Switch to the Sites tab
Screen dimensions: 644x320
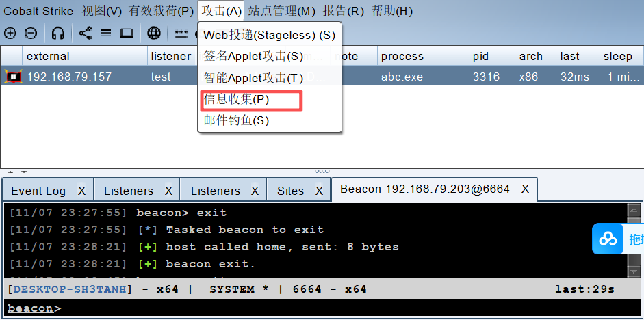tap(290, 191)
